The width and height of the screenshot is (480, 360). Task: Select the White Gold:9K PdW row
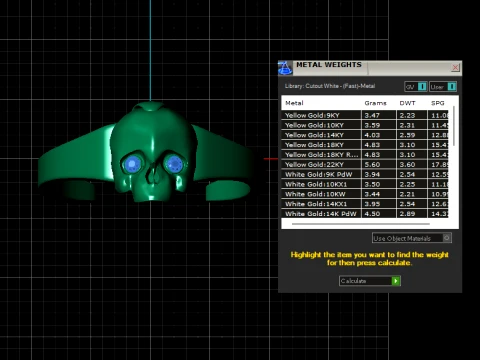tap(365, 174)
